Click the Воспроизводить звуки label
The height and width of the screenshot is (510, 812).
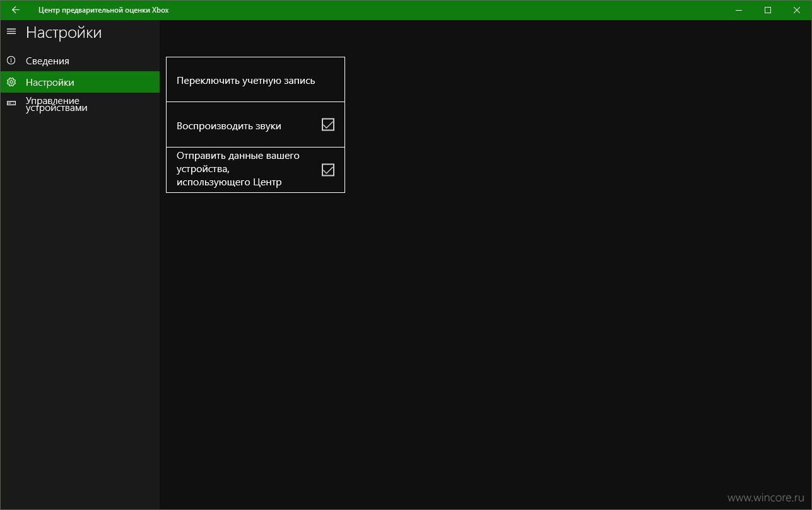(229, 126)
